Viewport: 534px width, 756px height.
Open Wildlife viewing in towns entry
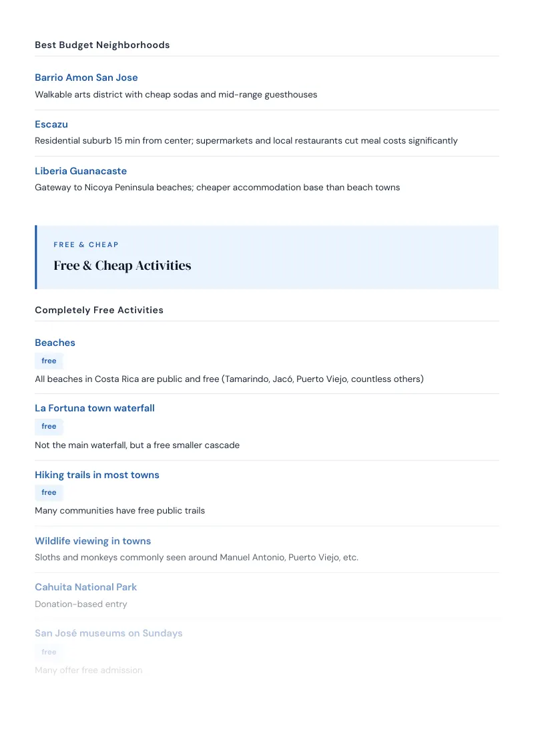(93, 541)
